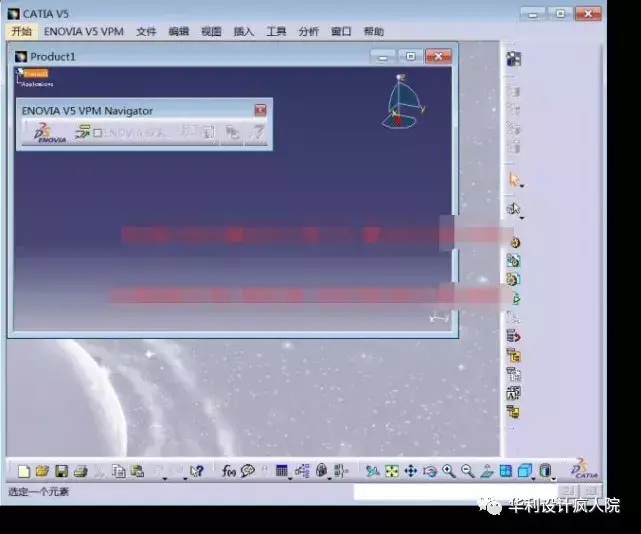Image resolution: width=641 pixels, height=534 pixels.
Task: Expand the Design Table dropdown arrow
Action: [x=290, y=478]
